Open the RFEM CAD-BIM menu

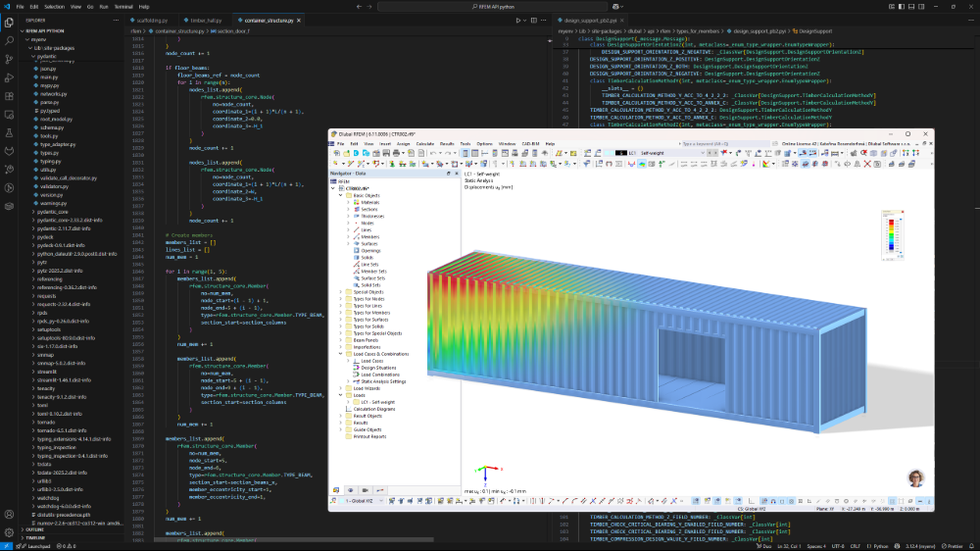530,144
